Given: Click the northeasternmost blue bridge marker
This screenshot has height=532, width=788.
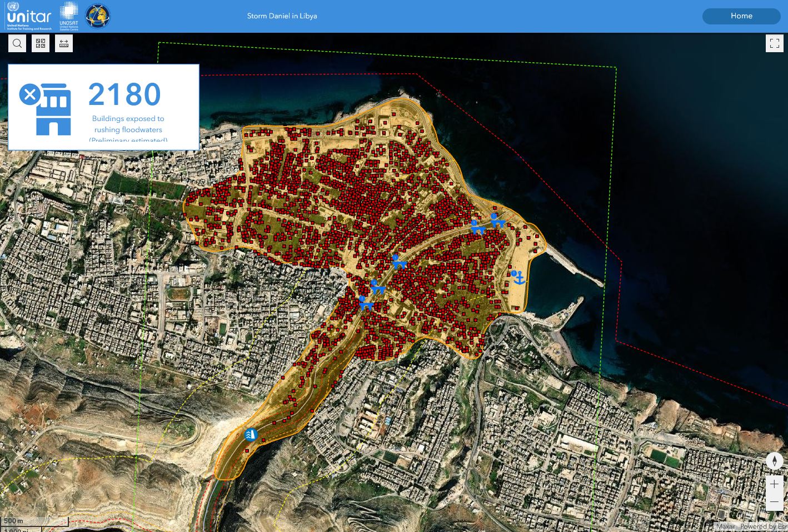Looking at the screenshot, I should pos(497,220).
